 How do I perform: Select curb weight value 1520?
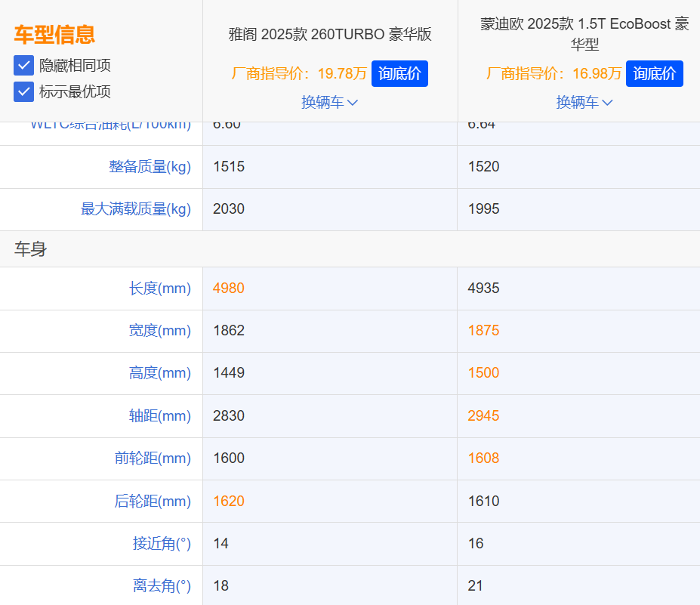[483, 166]
